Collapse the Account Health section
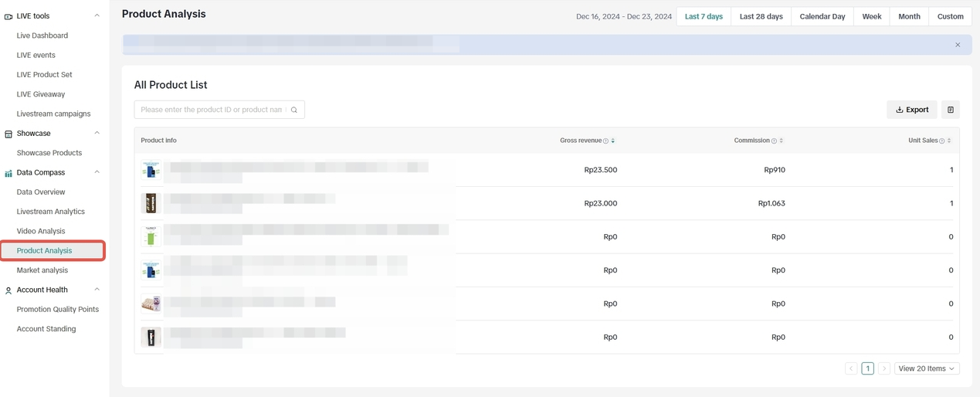980x397 pixels. pos(97,290)
